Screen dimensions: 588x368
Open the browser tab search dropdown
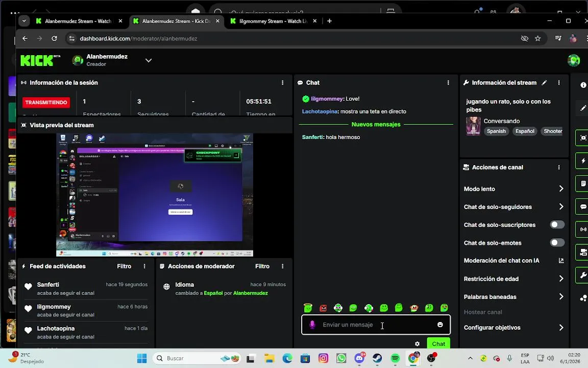coord(24,21)
